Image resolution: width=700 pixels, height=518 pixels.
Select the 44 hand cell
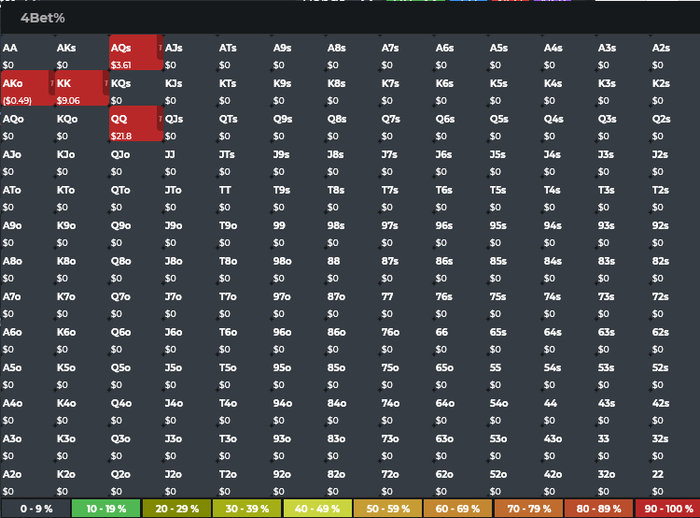point(569,407)
